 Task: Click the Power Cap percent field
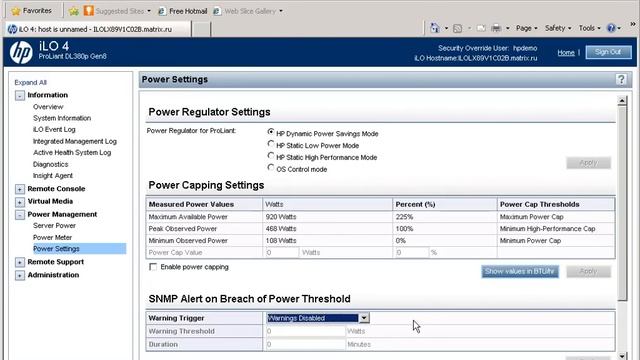pyautogui.click(x=412, y=253)
